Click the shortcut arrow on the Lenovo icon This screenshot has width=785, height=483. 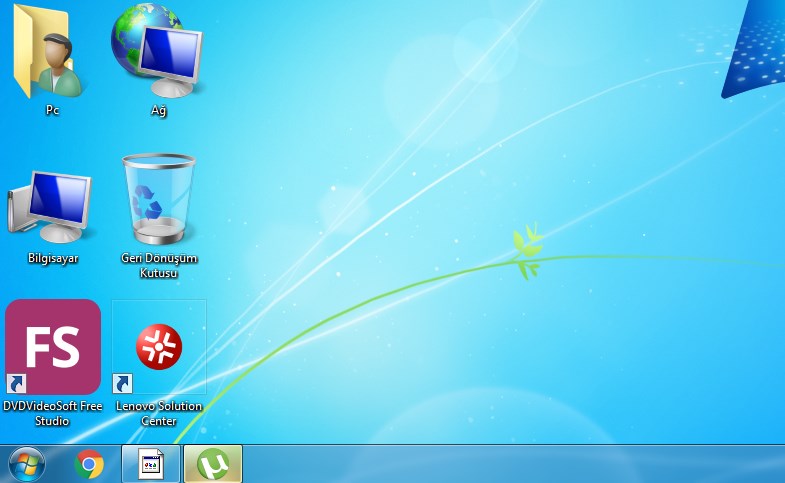123,383
